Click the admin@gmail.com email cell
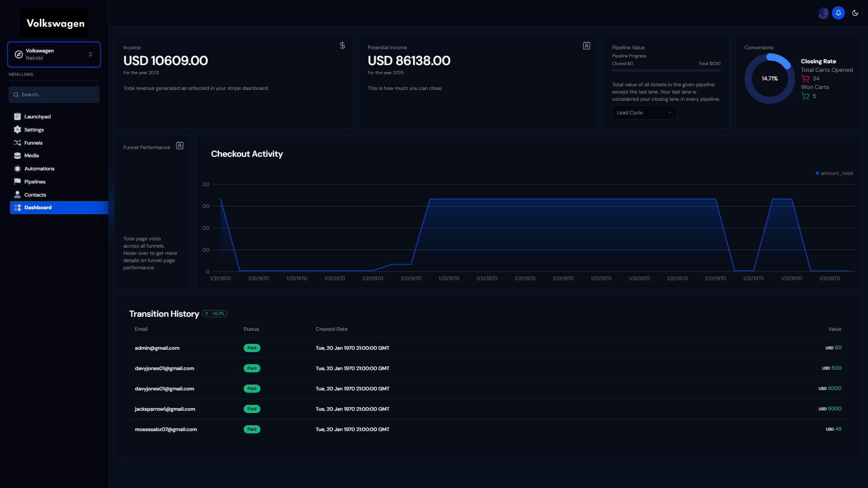Image resolution: width=868 pixels, height=488 pixels. tap(157, 348)
